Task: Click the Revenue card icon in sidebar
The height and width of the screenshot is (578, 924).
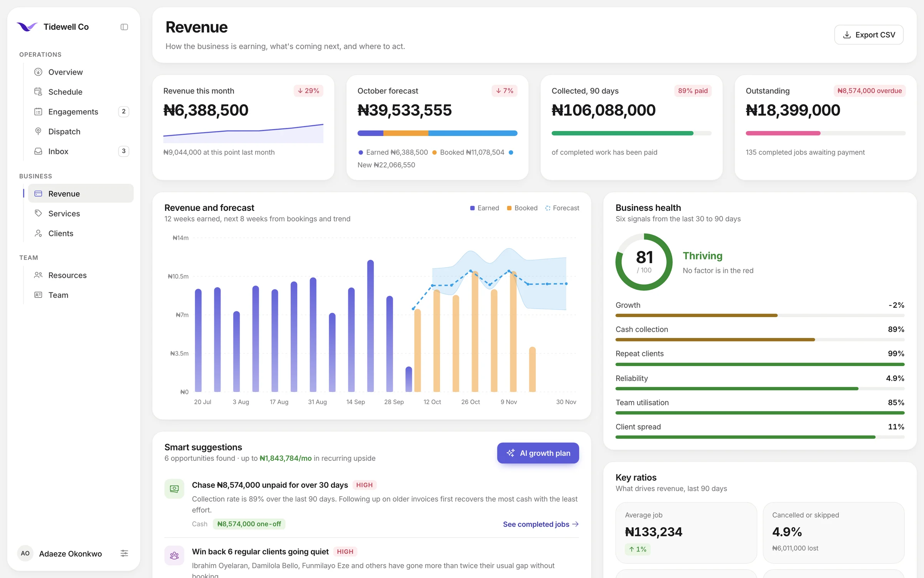Action: pos(38,193)
